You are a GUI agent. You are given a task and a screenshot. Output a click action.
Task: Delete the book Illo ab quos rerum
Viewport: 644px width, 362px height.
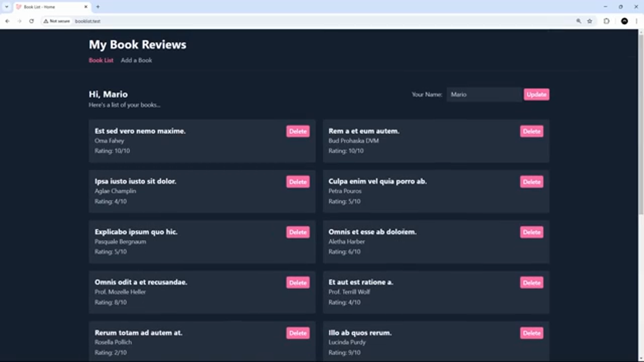[x=531, y=333]
